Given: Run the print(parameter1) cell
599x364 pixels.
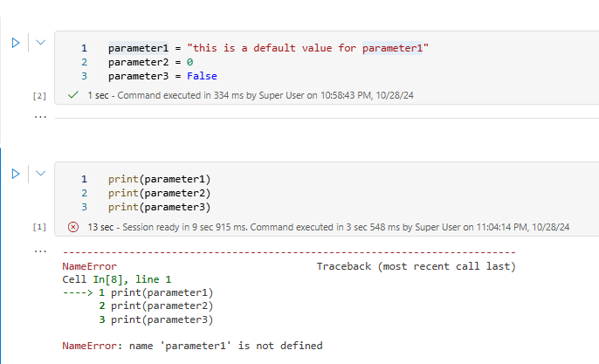Looking at the screenshot, I should pos(16,174).
